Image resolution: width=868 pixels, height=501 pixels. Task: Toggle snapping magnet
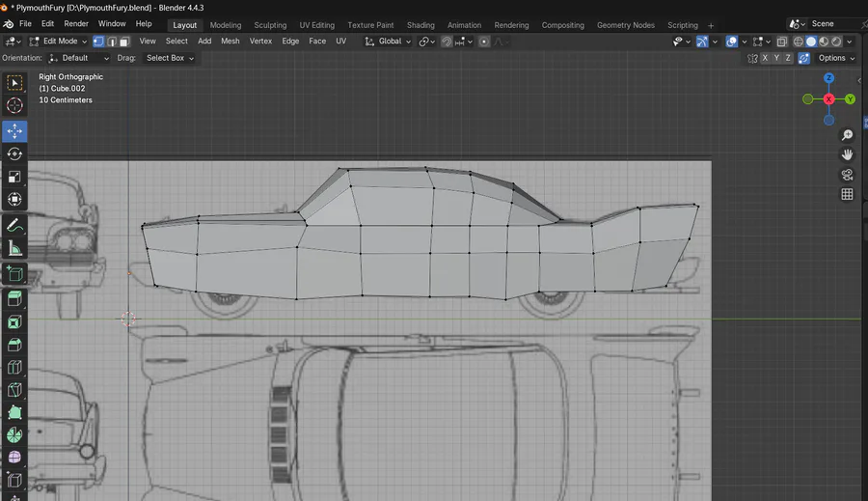click(x=447, y=42)
